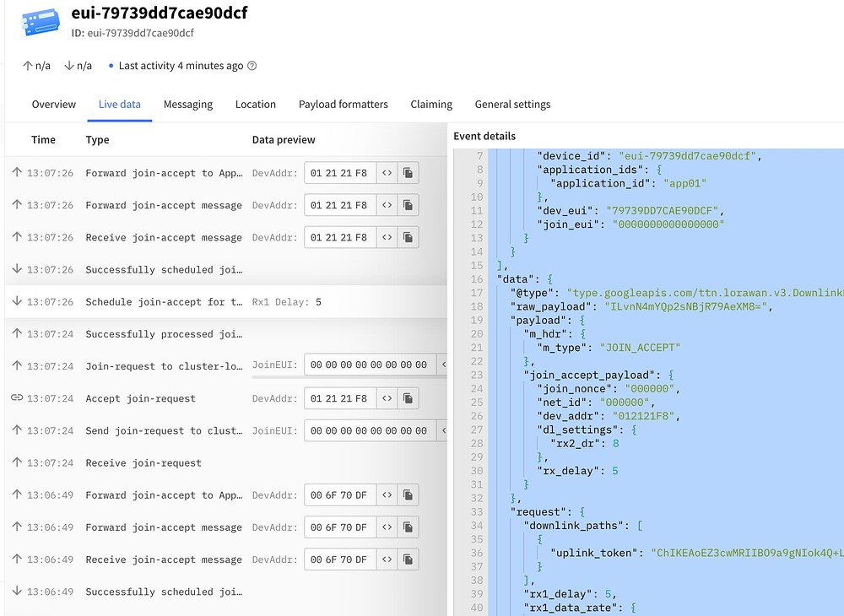This screenshot has height=616, width=844.
Task: Click the device ID text eui-79739dd7cae90dcf under title
Action: (x=140, y=33)
